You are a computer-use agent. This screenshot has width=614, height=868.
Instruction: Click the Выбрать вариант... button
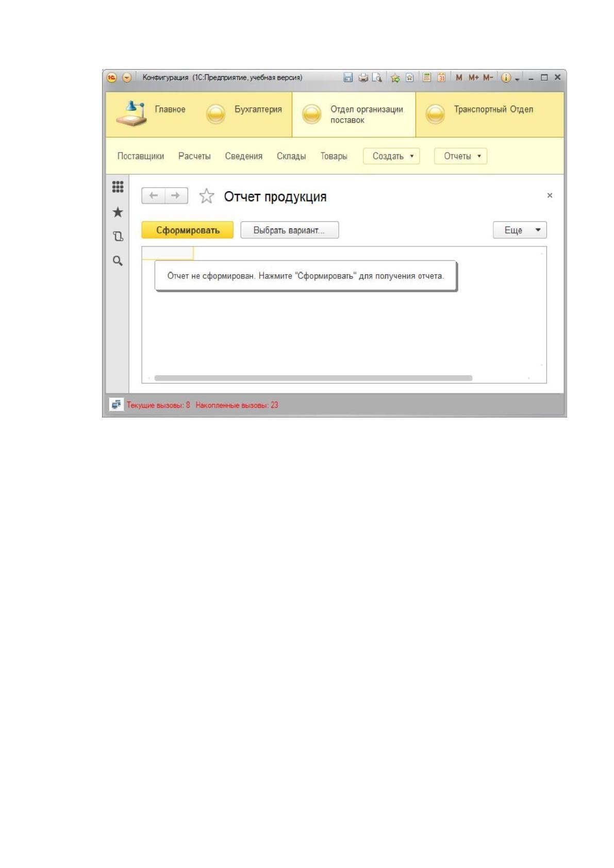click(x=290, y=230)
